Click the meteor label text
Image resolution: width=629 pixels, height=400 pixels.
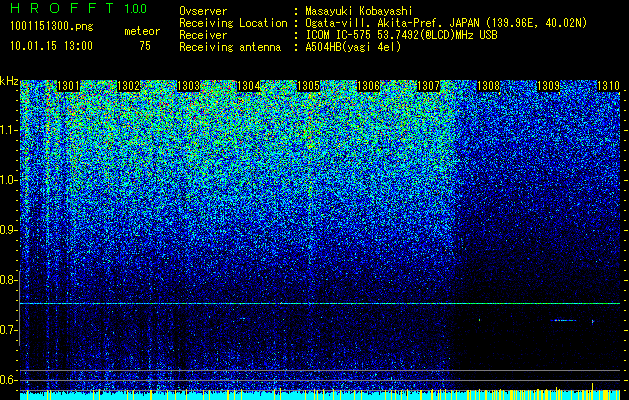tap(142, 31)
